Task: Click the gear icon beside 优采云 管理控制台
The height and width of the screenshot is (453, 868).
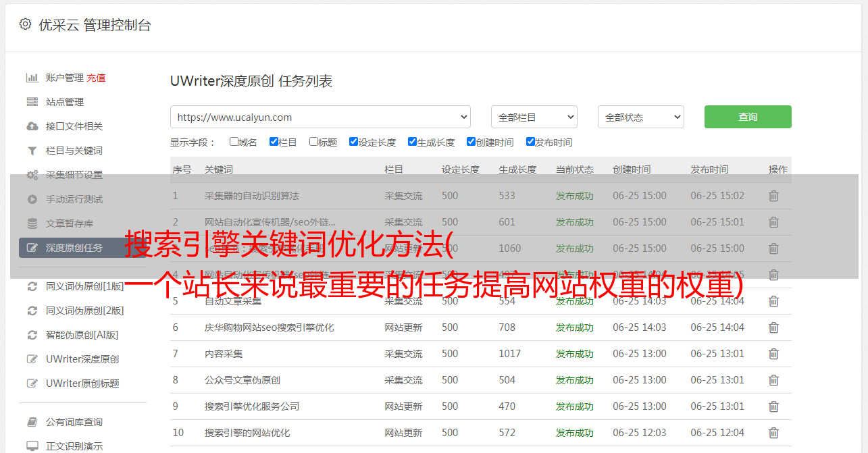Action: [25, 24]
